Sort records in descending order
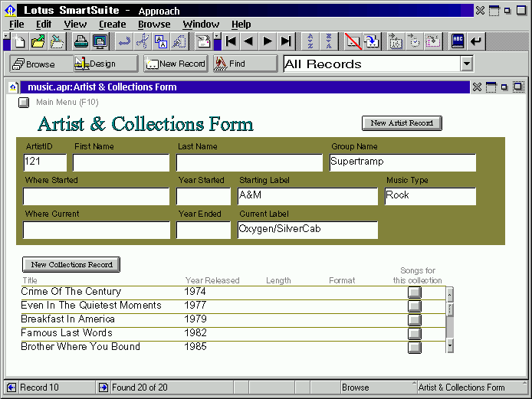532x399 pixels. point(328,41)
